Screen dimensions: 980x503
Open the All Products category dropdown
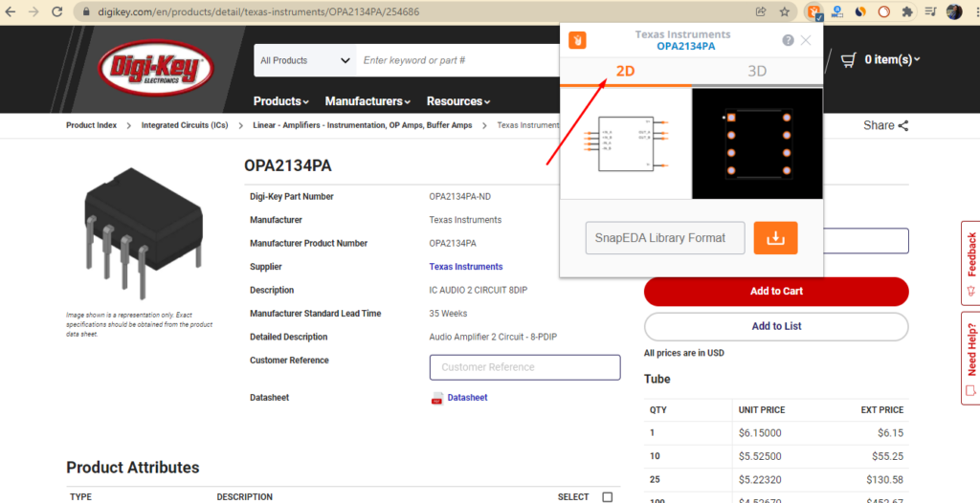point(305,60)
